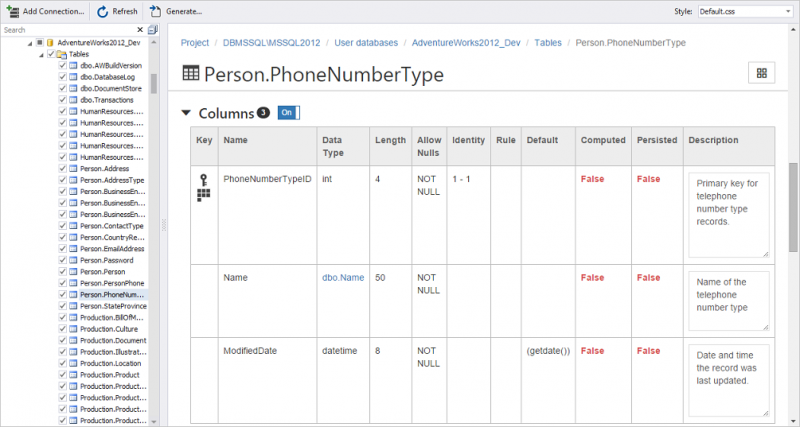Click the AdventureWorks2012_Dev database icon
The image size is (800, 427).
[51, 42]
